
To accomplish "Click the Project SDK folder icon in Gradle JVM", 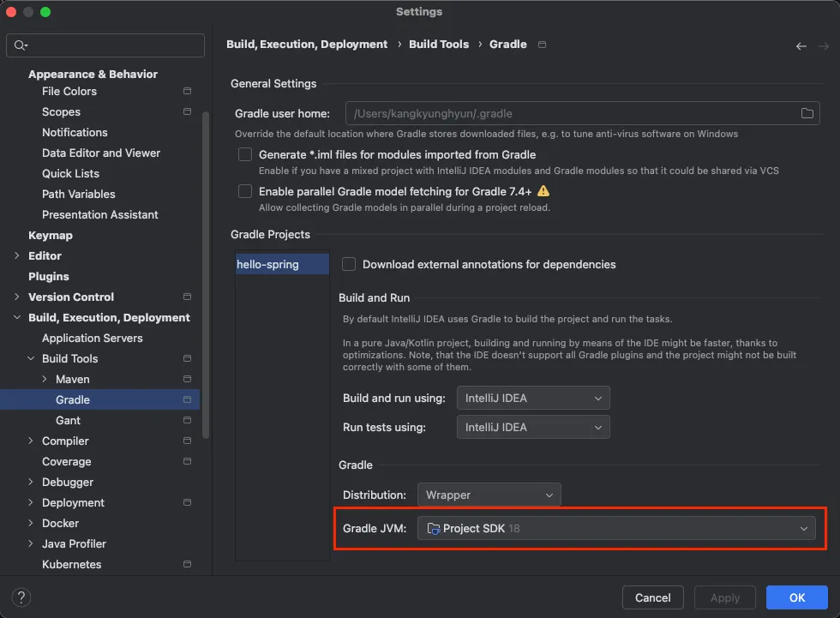I will (434, 529).
